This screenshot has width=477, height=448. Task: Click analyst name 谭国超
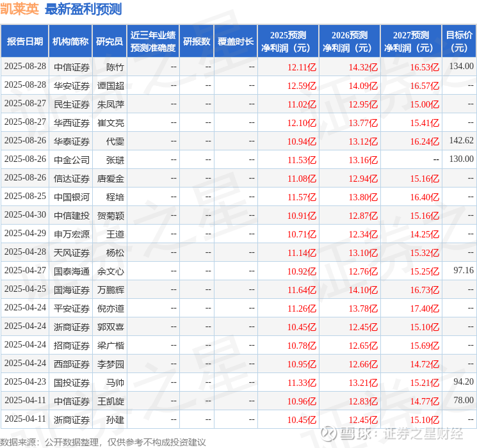coord(110,86)
